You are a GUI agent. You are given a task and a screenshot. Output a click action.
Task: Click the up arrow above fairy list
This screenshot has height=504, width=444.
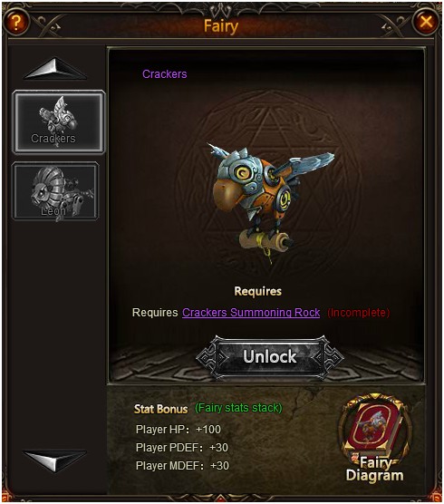click(55, 69)
